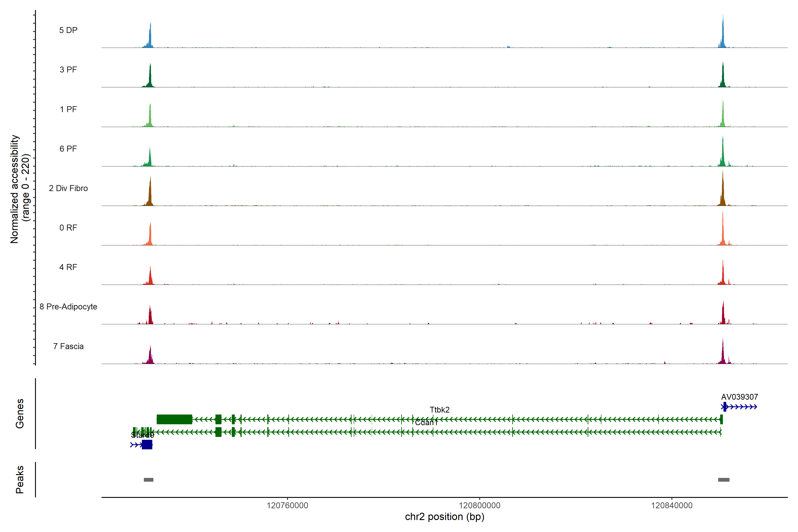Click the 3 PF track label
This screenshot has height=532, width=798.
coord(68,70)
